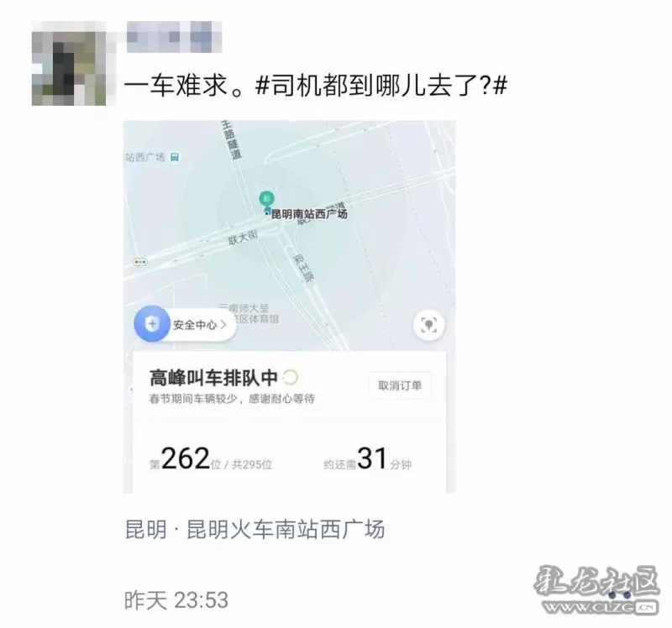672x628 pixels.
Task: Click the post timestamp 昨天 23:53
Action: click(176, 599)
